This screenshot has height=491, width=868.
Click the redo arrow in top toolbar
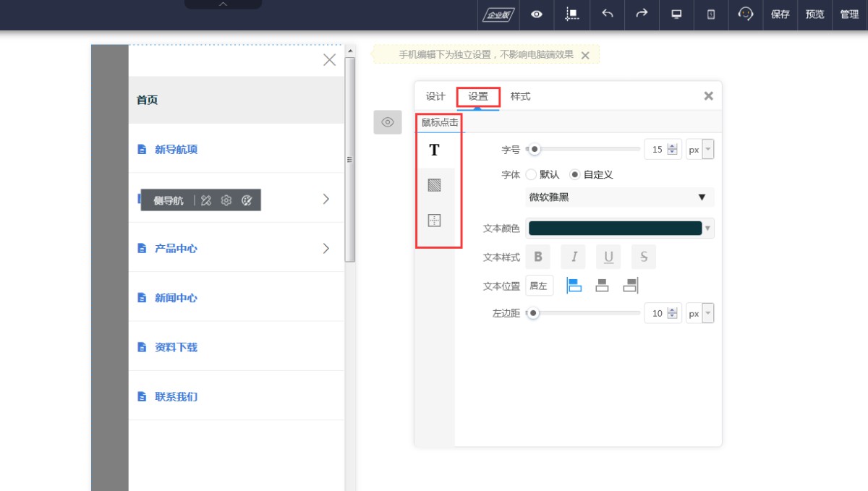642,14
